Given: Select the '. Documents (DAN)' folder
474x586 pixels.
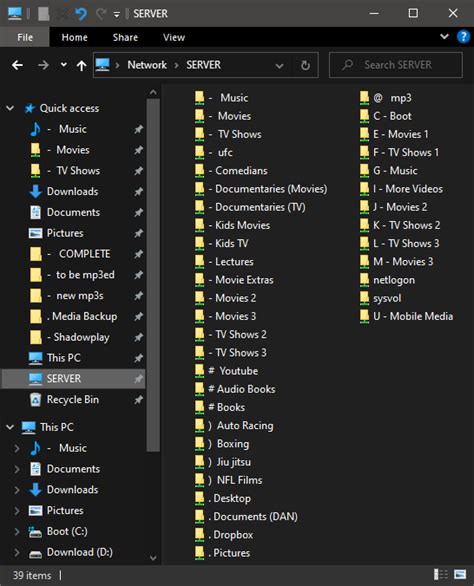Looking at the screenshot, I should coord(246,517).
